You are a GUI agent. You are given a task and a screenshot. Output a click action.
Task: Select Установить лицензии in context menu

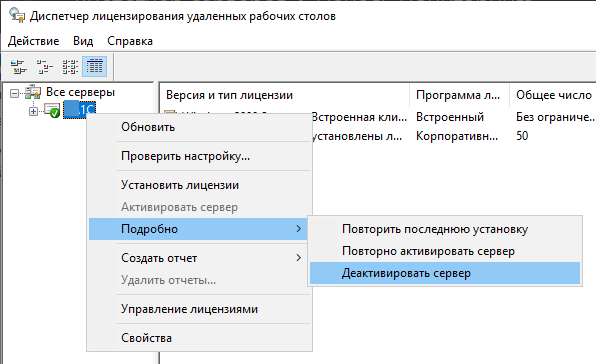pyautogui.click(x=199, y=185)
